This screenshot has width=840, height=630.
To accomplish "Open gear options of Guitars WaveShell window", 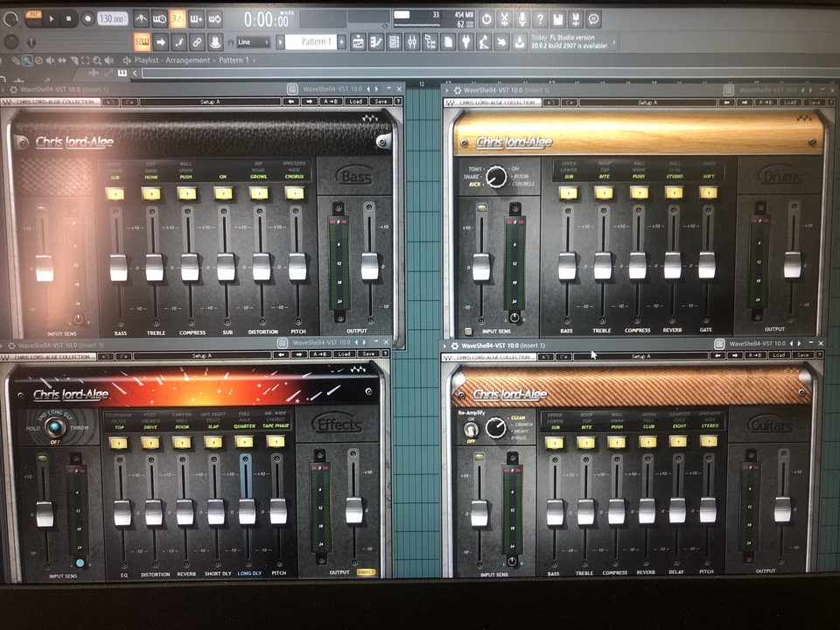I will 455,346.
